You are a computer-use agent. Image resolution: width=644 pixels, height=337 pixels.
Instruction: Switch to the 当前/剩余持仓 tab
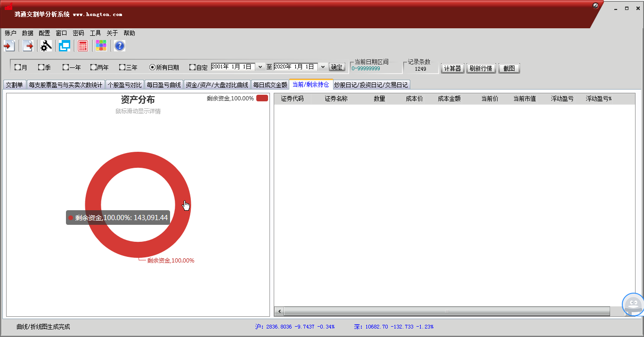point(311,84)
